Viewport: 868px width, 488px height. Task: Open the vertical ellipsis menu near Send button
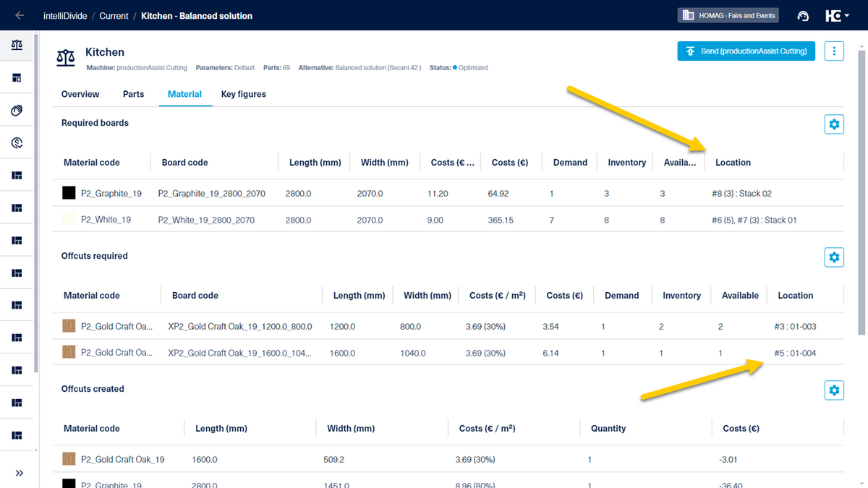[x=834, y=51]
